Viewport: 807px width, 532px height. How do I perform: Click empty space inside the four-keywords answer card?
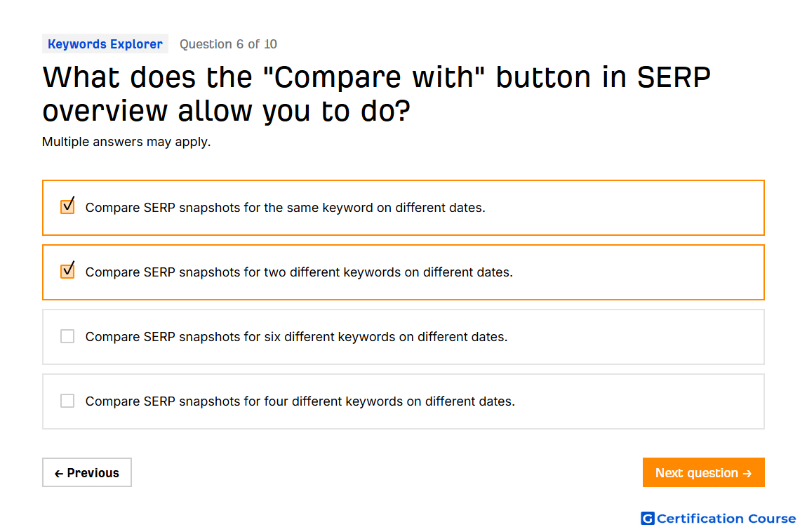[x=638, y=401]
